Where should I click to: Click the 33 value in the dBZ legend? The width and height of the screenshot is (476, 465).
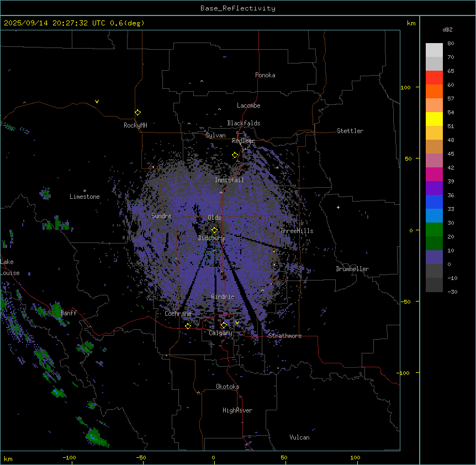pyautogui.click(x=451, y=209)
